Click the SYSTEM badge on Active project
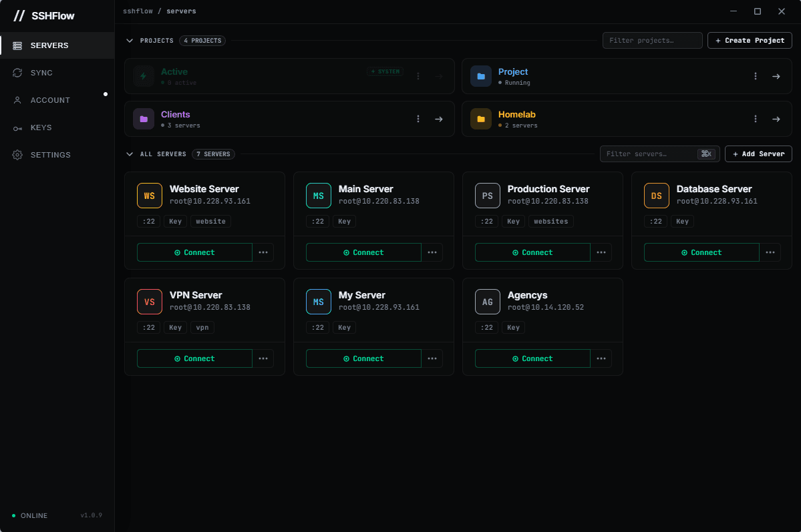Viewport: 801px width, 532px height. tap(385, 71)
